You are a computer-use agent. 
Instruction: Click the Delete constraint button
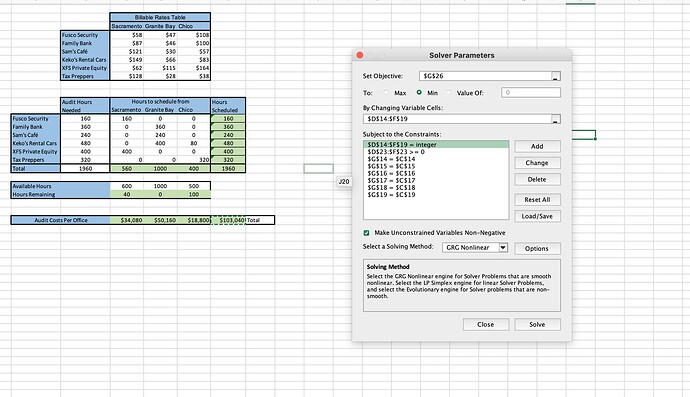537,179
